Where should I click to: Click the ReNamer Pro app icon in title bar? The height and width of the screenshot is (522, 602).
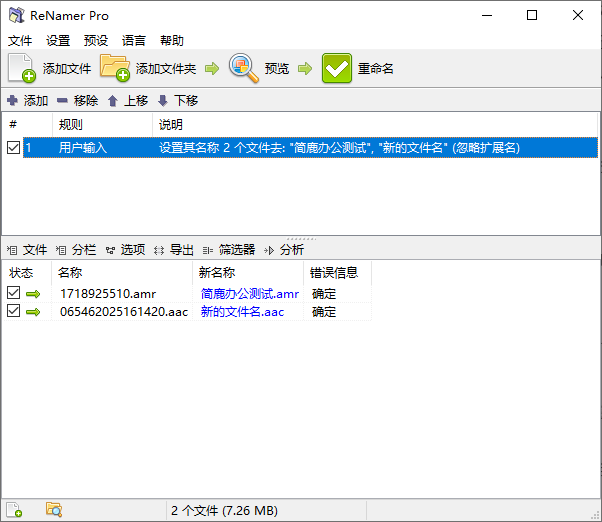pyautogui.click(x=17, y=15)
